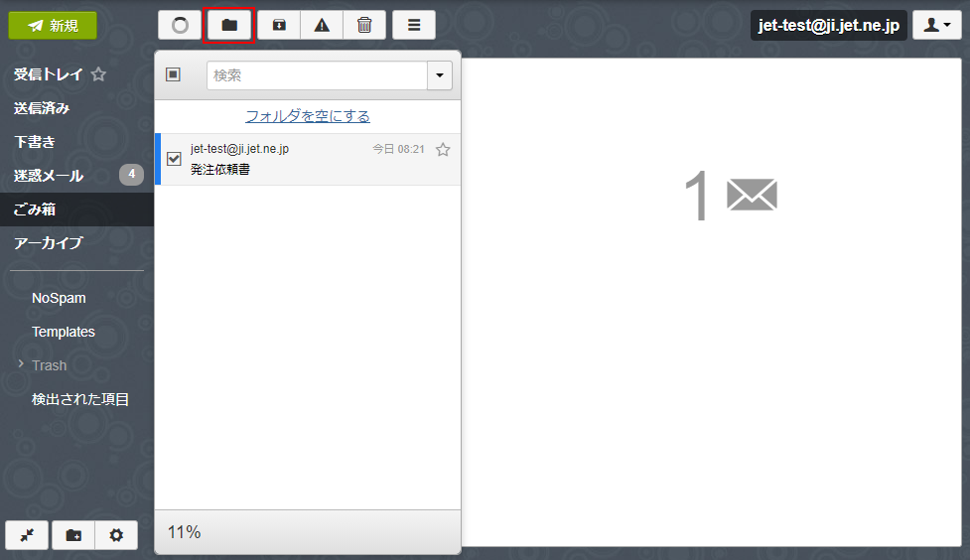This screenshot has width=970, height=560.
Task: Open the hamburger more-actions menu
Action: 414,25
